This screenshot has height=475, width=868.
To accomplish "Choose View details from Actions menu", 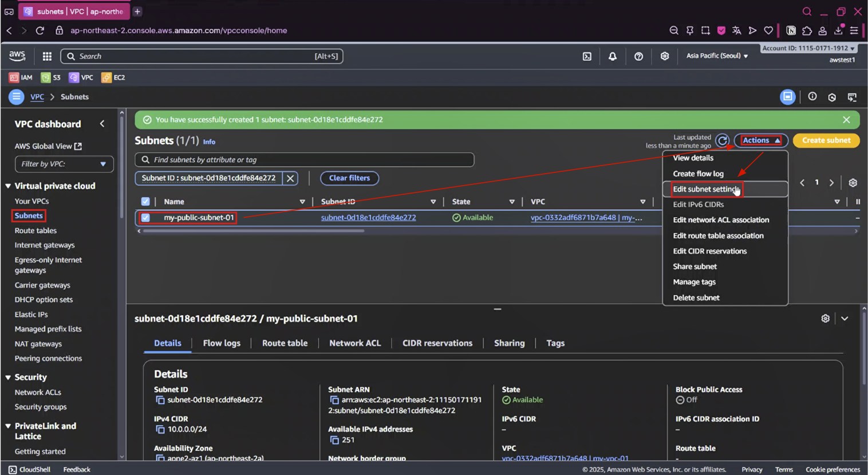I will coord(693,158).
